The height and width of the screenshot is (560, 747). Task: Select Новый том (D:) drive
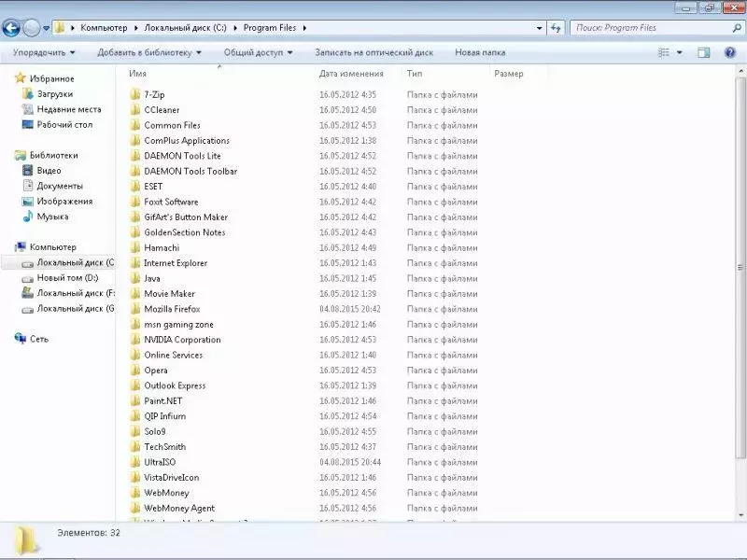point(67,277)
